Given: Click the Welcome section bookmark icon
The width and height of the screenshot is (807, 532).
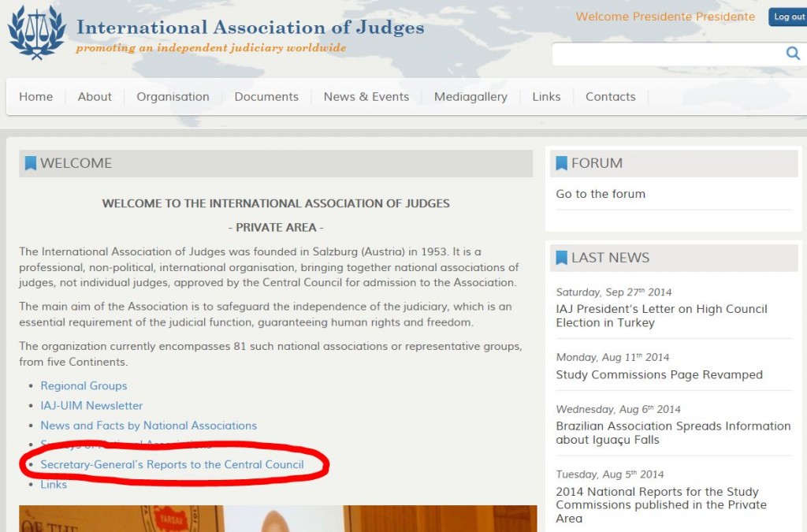Looking at the screenshot, I should click(31, 163).
